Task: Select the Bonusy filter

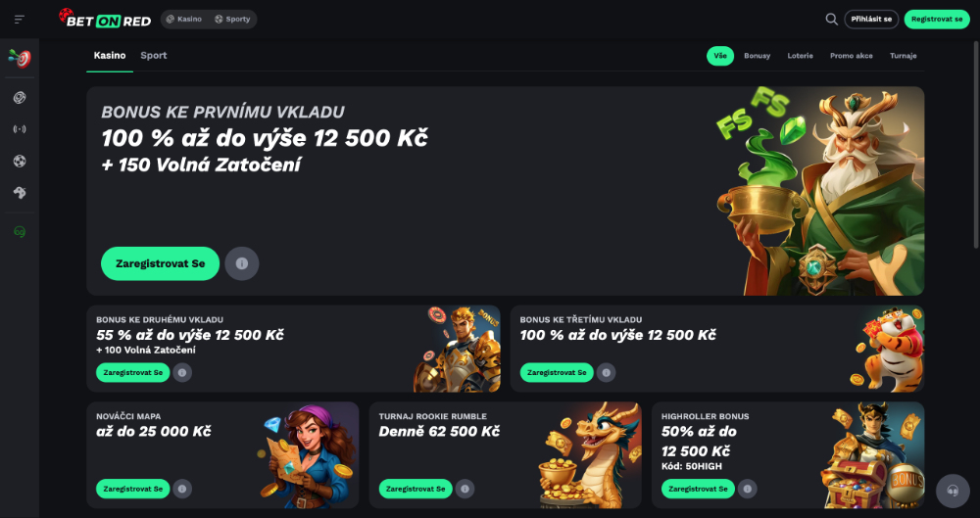Action: click(x=757, y=56)
